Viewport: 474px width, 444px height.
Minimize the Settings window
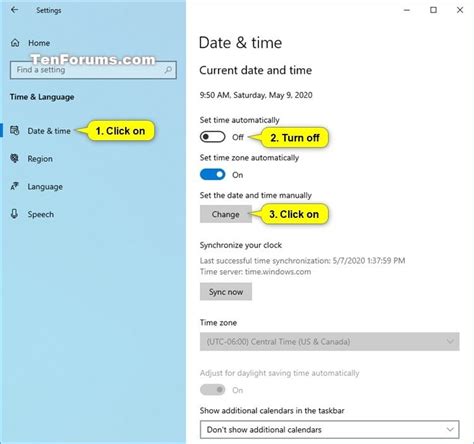pos(407,10)
